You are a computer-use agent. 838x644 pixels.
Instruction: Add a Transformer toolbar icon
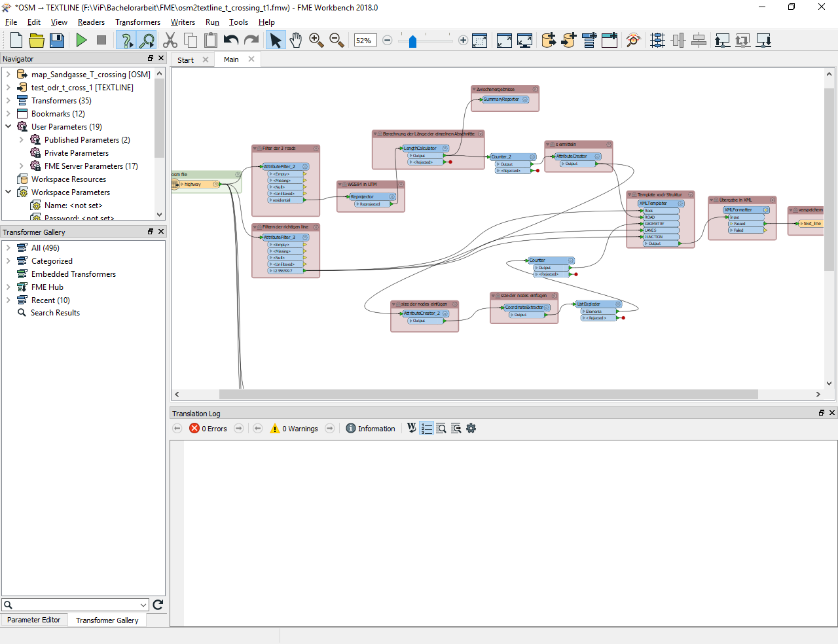click(589, 41)
